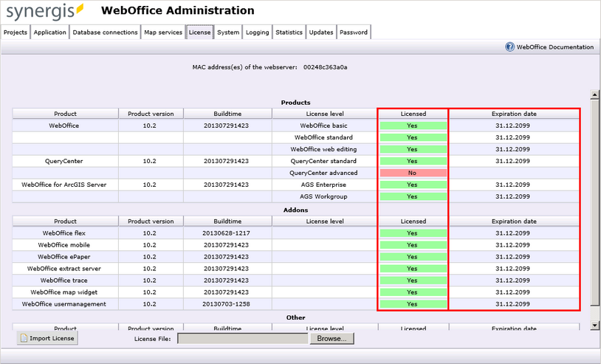
Task: Go to the Password tab
Action: tap(354, 32)
